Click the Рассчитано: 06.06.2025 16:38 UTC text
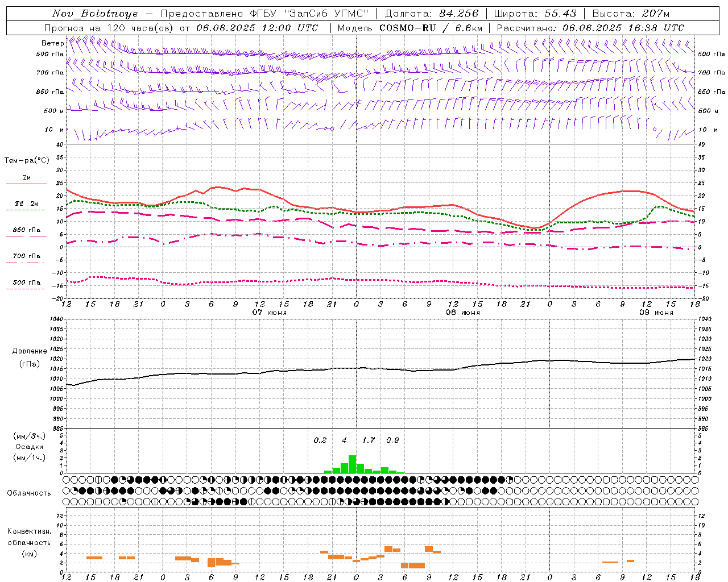Viewport: 728px width, 582px height. (590, 28)
